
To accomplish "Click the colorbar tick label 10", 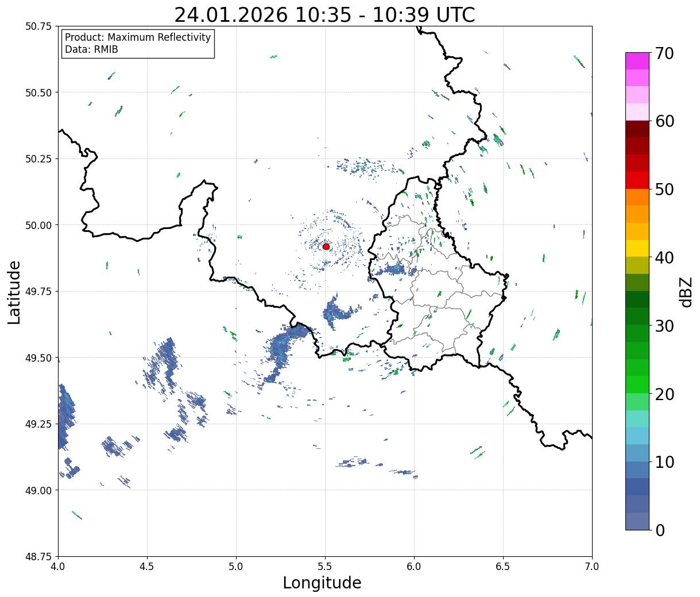I will click(664, 462).
